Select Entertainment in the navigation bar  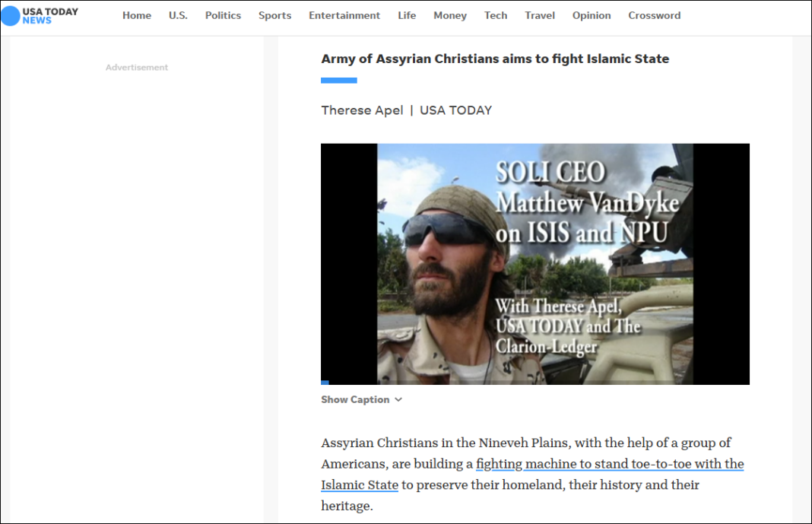coord(344,16)
